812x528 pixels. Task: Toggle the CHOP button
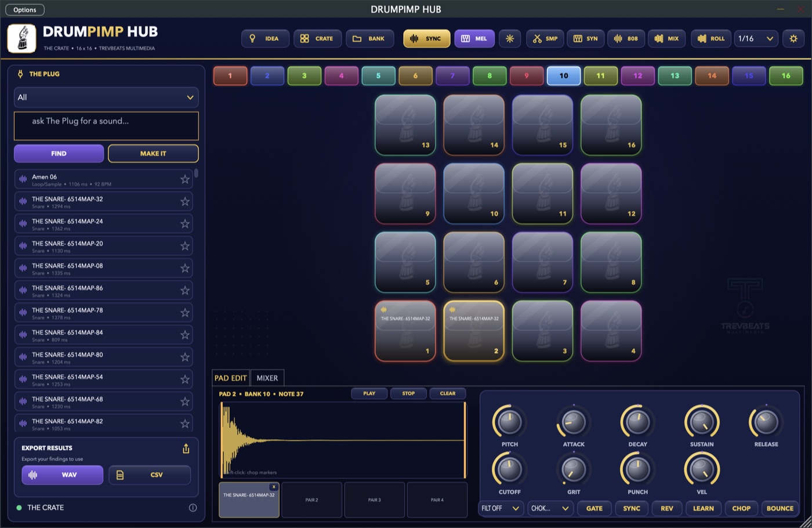tap(741, 508)
